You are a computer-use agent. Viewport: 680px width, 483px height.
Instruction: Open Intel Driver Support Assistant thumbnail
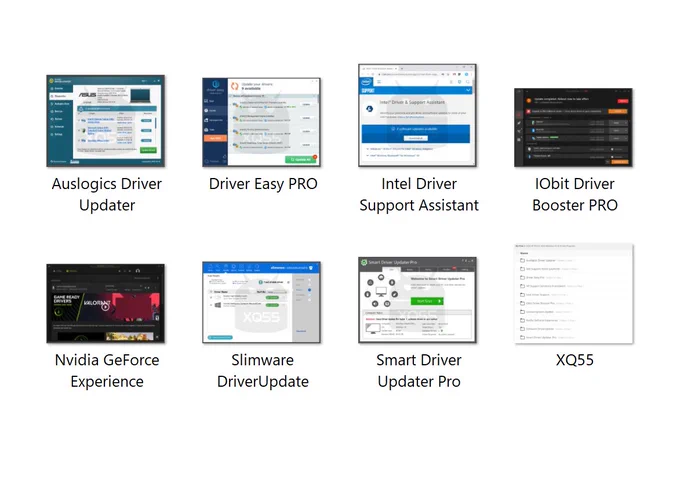point(417,115)
